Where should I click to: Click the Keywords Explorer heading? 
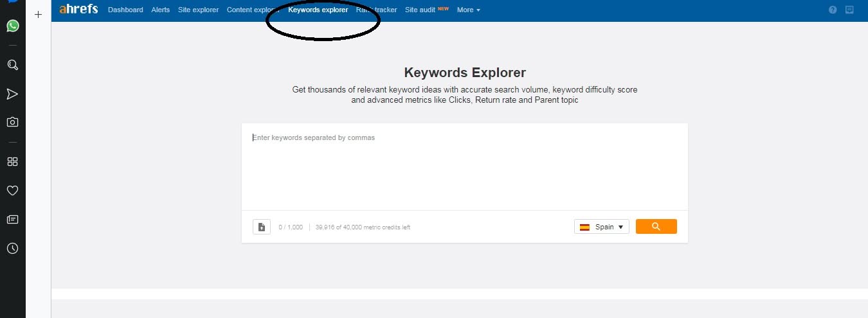[x=465, y=73]
